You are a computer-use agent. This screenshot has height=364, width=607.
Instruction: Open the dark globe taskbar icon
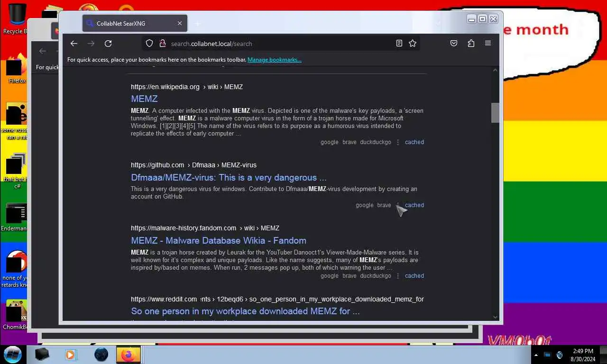(101, 355)
